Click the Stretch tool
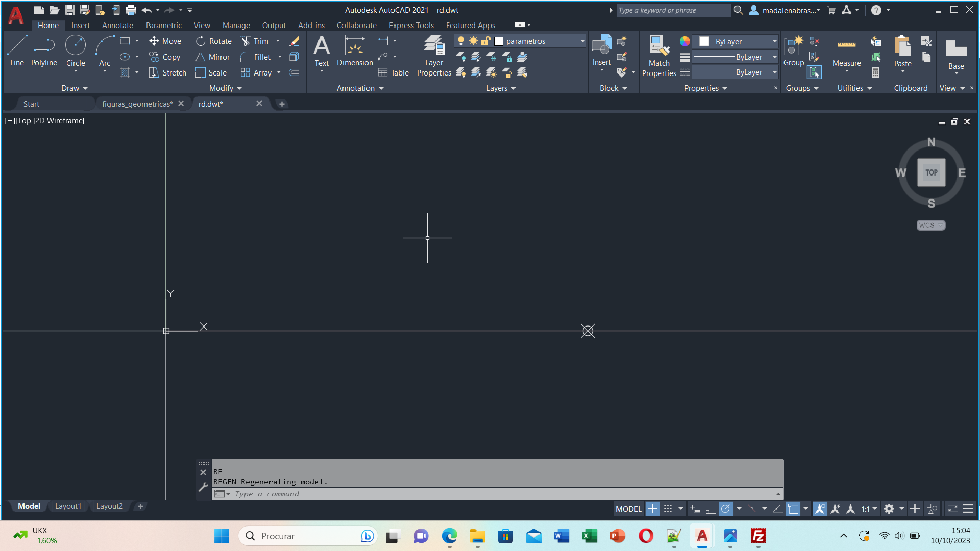The width and height of the screenshot is (980, 551). click(x=167, y=72)
